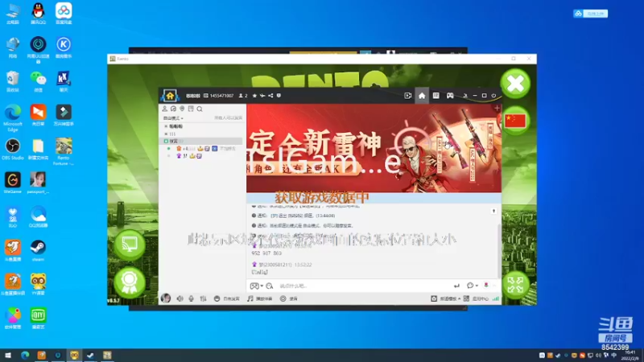Click into the chat message input field
The height and width of the screenshot is (362, 644).
click(x=364, y=286)
